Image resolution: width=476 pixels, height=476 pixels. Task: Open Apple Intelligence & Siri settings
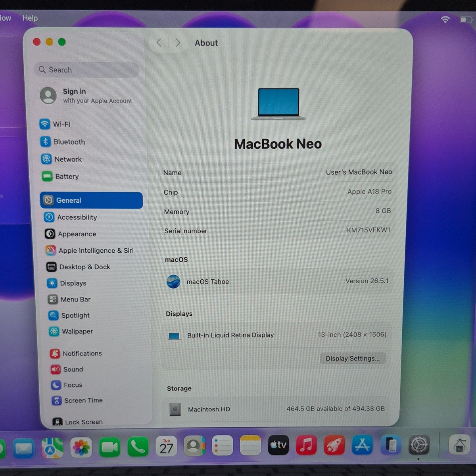(94, 250)
